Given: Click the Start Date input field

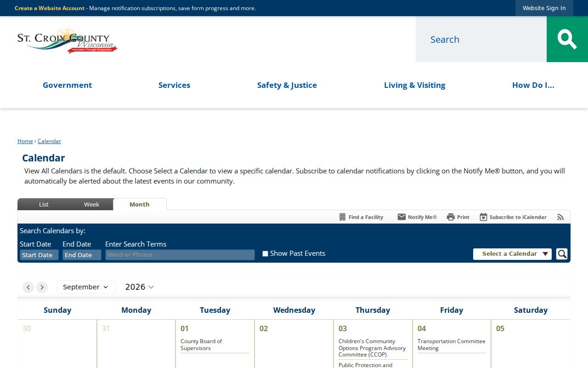Looking at the screenshot, I should click(x=39, y=255).
